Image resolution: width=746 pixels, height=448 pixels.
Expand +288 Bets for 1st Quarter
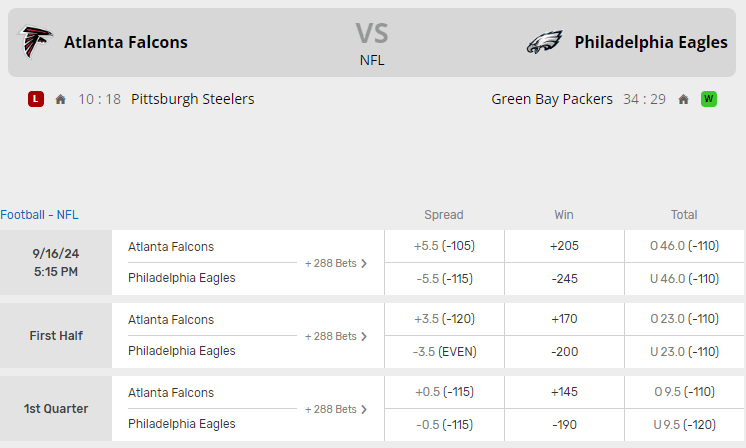336,409
